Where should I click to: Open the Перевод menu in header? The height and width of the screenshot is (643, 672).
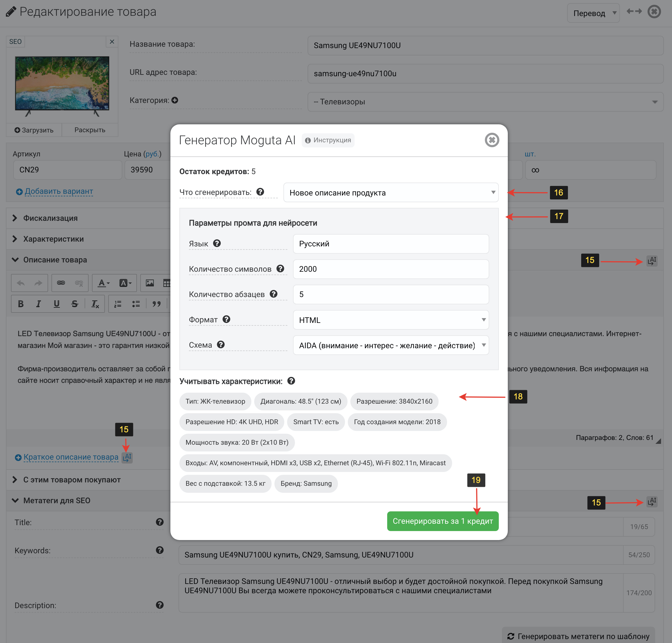coord(593,14)
